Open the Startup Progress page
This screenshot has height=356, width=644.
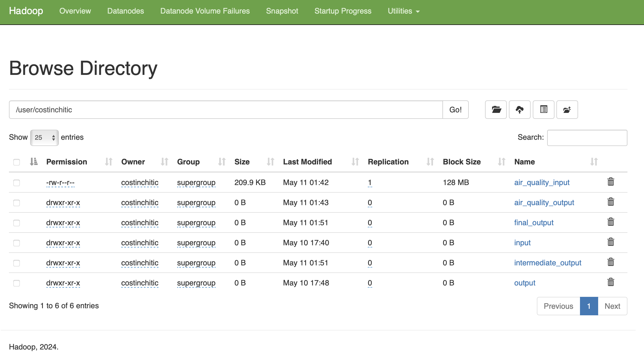pos(343,11)
